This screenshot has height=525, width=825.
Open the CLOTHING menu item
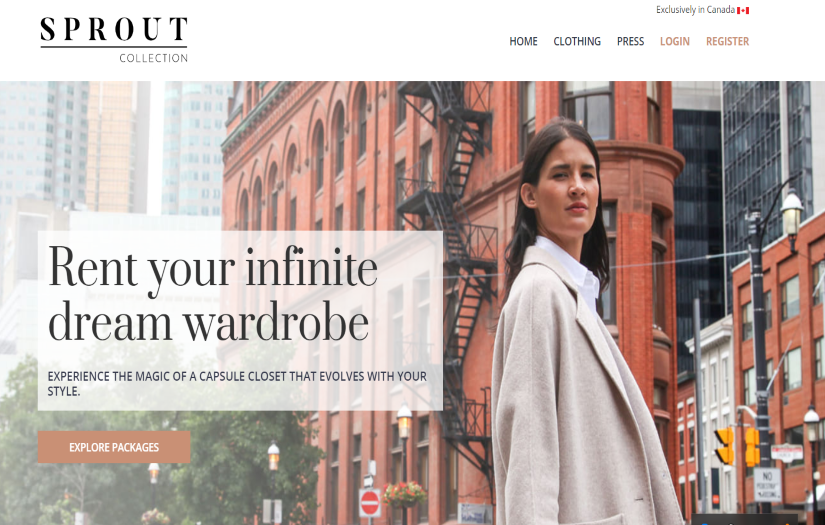[577, 42]
